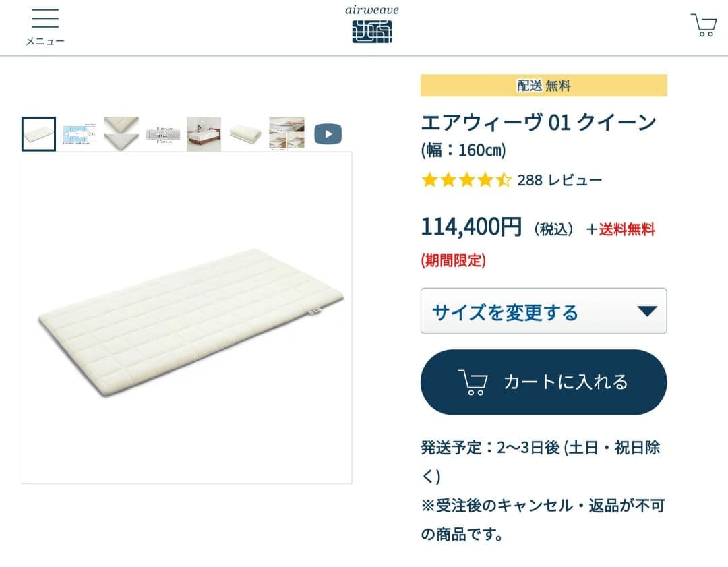
Task: Click the airweave logo
Action: point(372,24)
